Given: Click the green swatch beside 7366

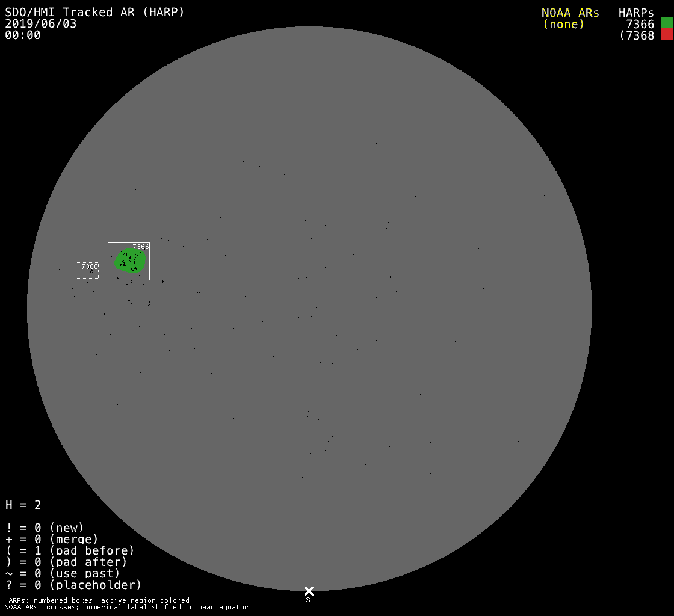Looking at the screenshot, I should pos(666,23).
